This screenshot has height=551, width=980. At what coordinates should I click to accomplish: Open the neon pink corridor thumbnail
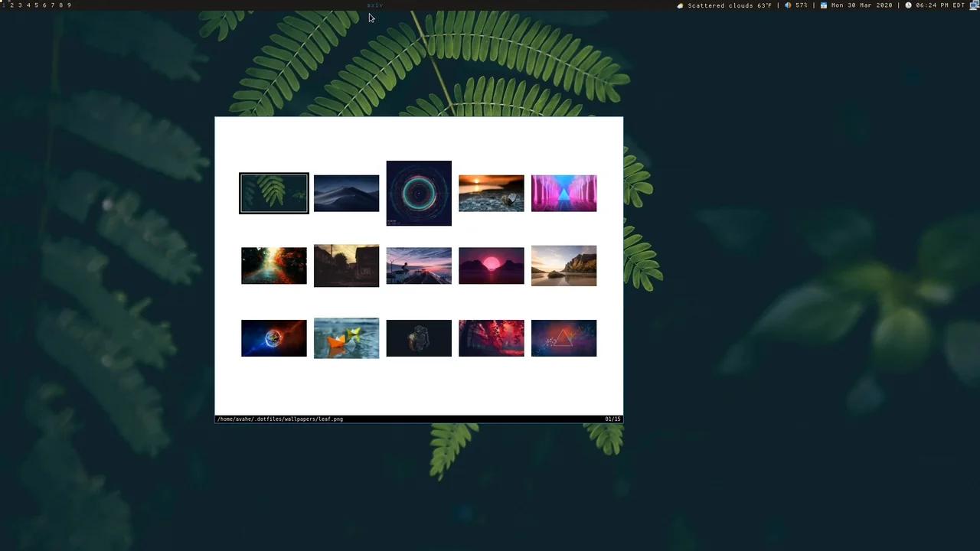point(563,192)
